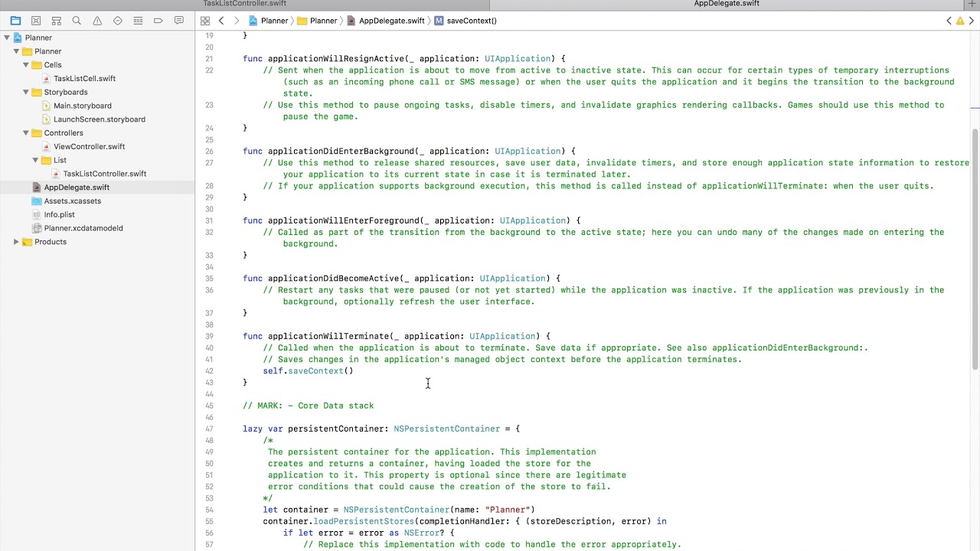Click line number 45 in gutter

[210, 406]
